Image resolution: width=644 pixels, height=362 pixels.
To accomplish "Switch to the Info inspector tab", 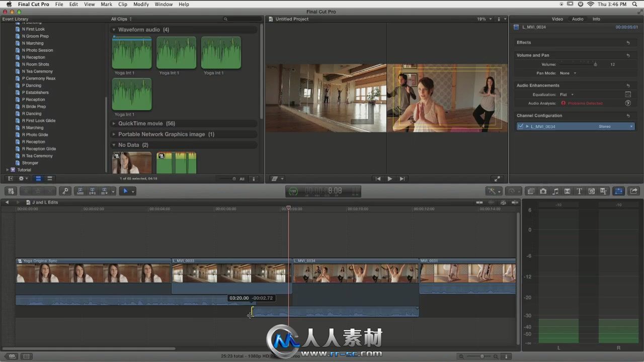I will (x=596, y=19).
